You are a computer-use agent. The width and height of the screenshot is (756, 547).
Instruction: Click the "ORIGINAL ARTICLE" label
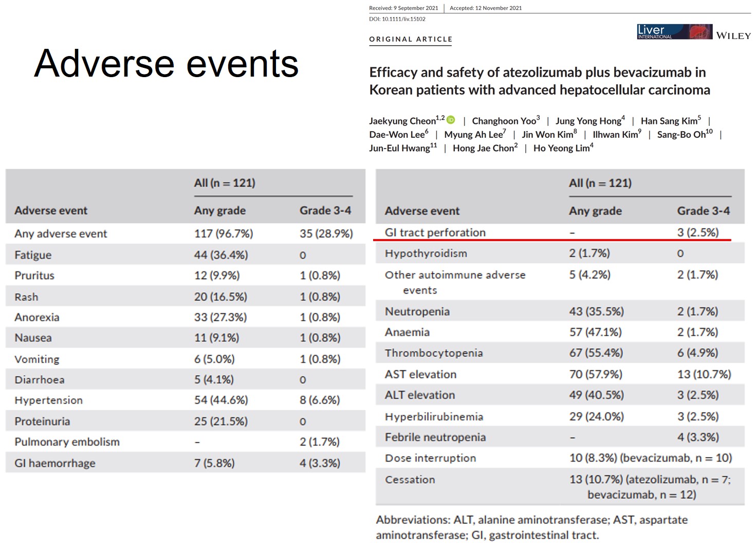(411, 39)
